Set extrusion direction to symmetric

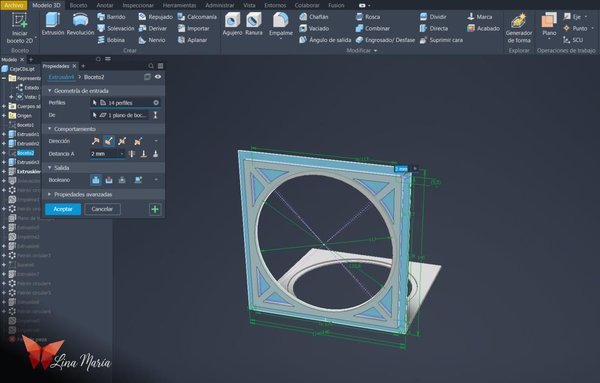click(x=122, y=141)
